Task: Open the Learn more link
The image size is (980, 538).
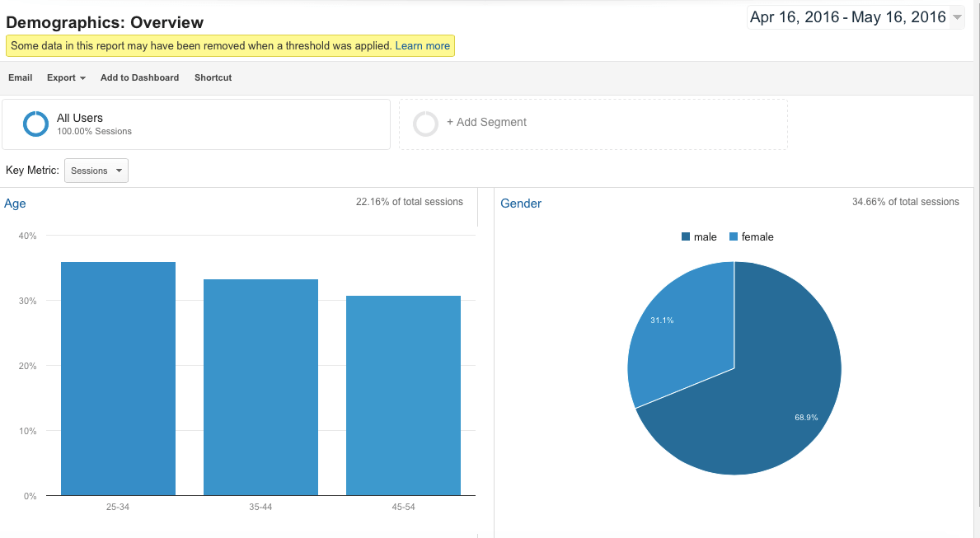Action: click(x=422, y=46)
